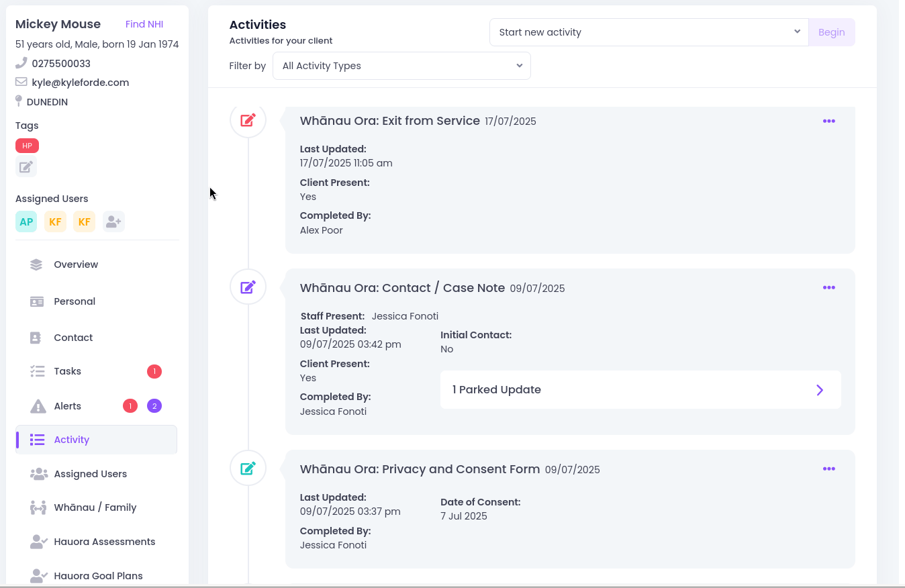Open the Tasks menu item
Image resolution: width=905 pixels, height=588 pixels.
point(97,371)
